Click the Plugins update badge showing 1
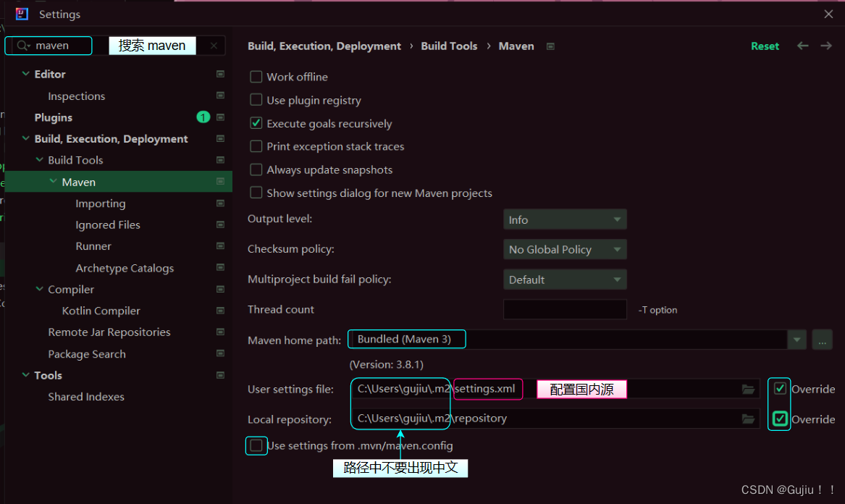Screen dimensions: 845x504 203,117
